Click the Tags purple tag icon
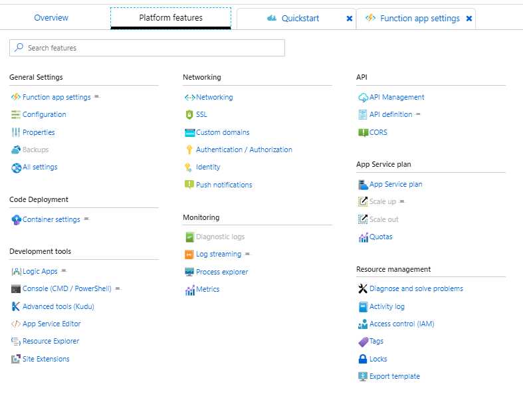523x420 pixels. (364, 342)
